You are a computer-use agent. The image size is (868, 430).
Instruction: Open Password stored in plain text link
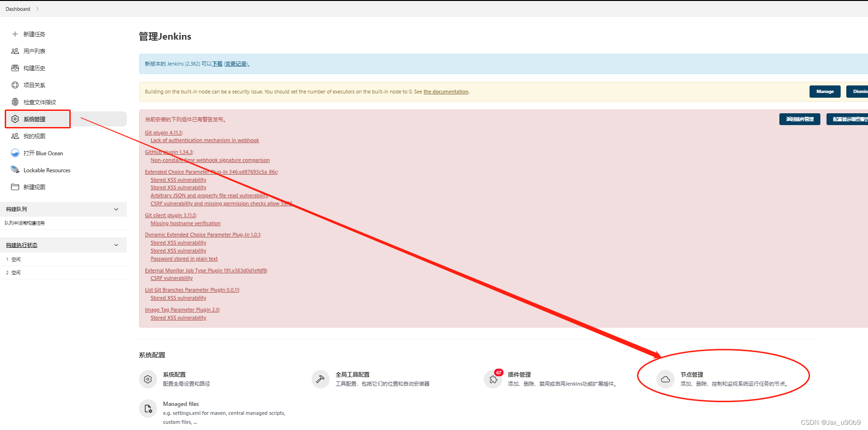[x=184, y=259]
